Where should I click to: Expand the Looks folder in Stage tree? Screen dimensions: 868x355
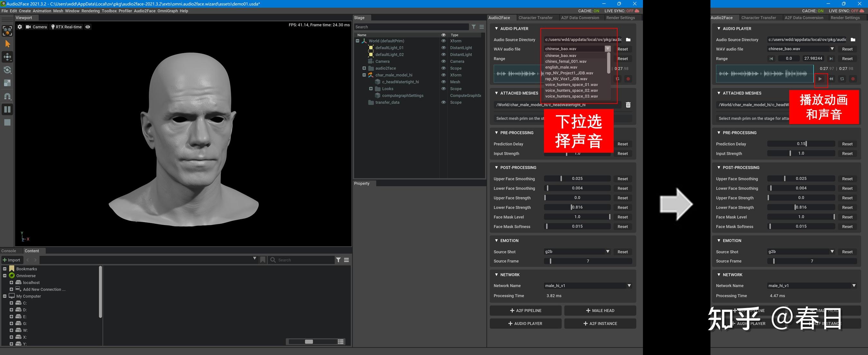[371, 89]
